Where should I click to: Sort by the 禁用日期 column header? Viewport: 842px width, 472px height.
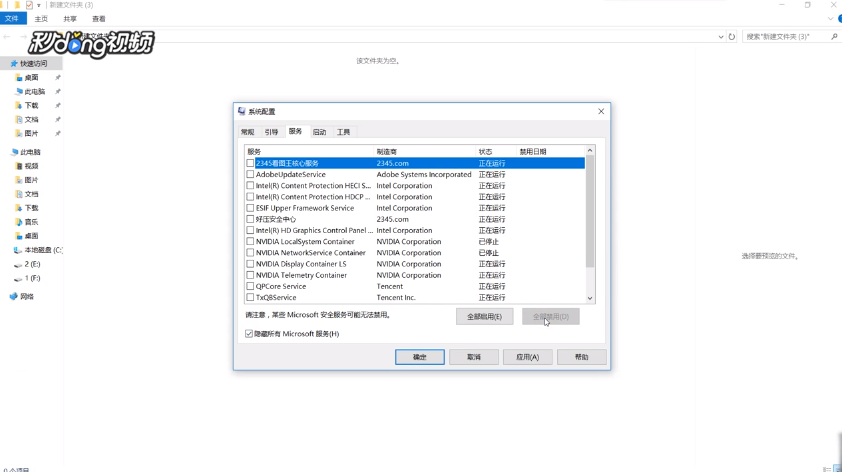pyautogui.click(x=550, y=152)
